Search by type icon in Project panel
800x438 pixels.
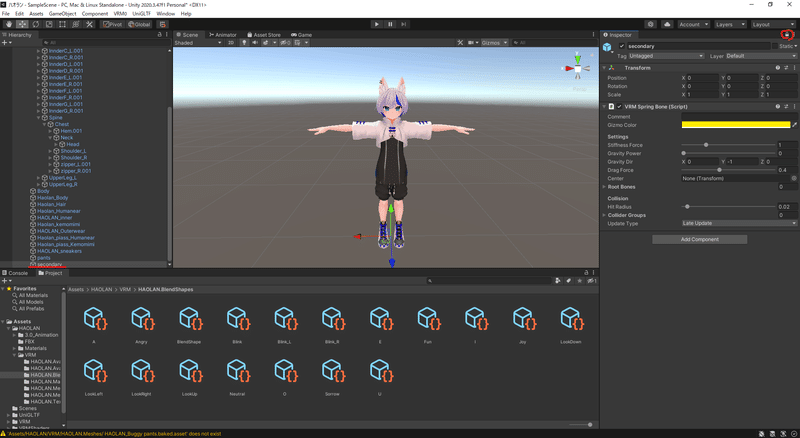(558, 280)
